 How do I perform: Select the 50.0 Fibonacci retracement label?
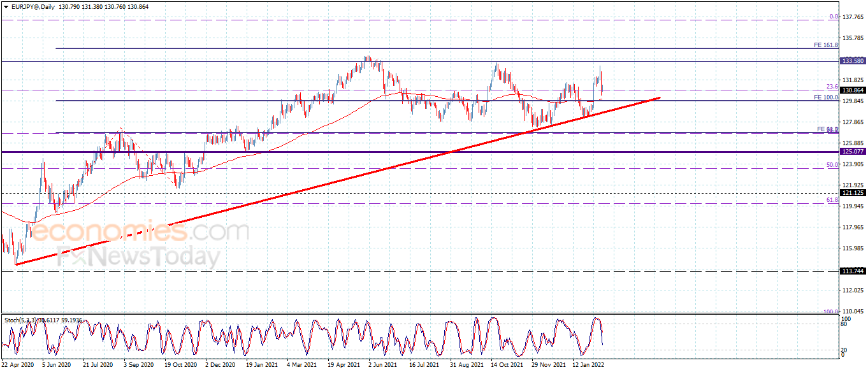coord(832,165)
